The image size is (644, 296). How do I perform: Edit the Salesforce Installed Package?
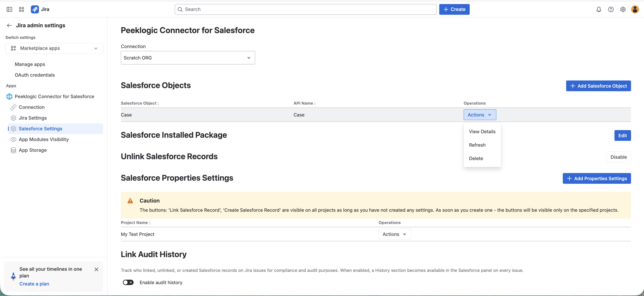tap(623, 136)
